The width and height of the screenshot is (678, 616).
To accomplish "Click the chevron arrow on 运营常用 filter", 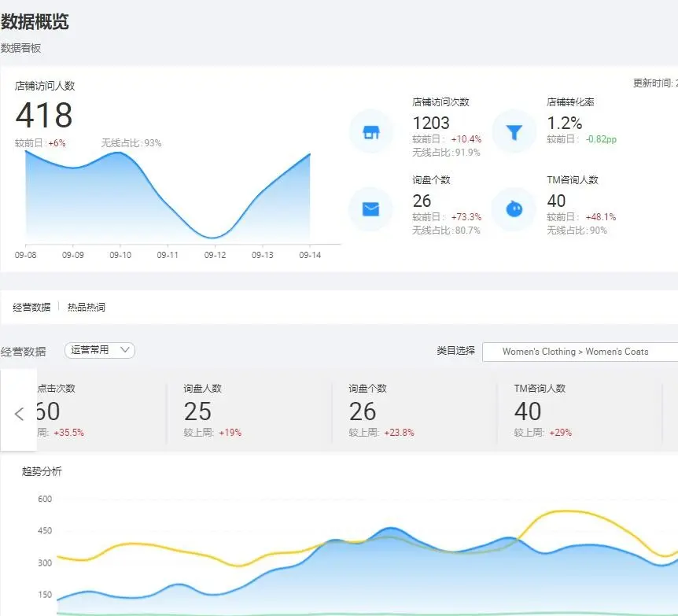I will pyautogui.click(x=126, y=350).
